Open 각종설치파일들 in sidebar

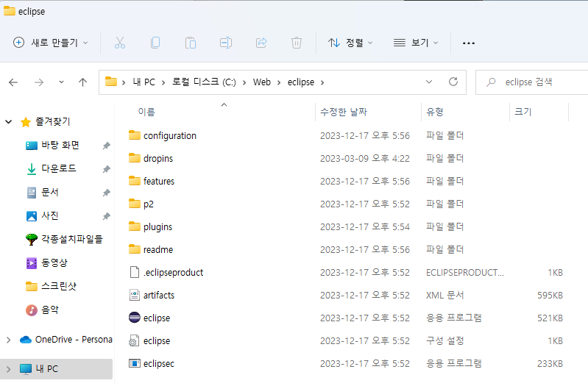tap(71, 239)
